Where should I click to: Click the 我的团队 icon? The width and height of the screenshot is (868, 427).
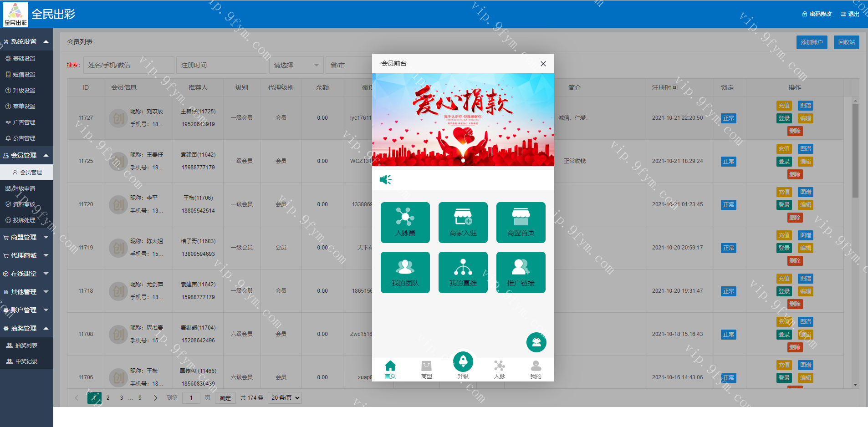405,272
